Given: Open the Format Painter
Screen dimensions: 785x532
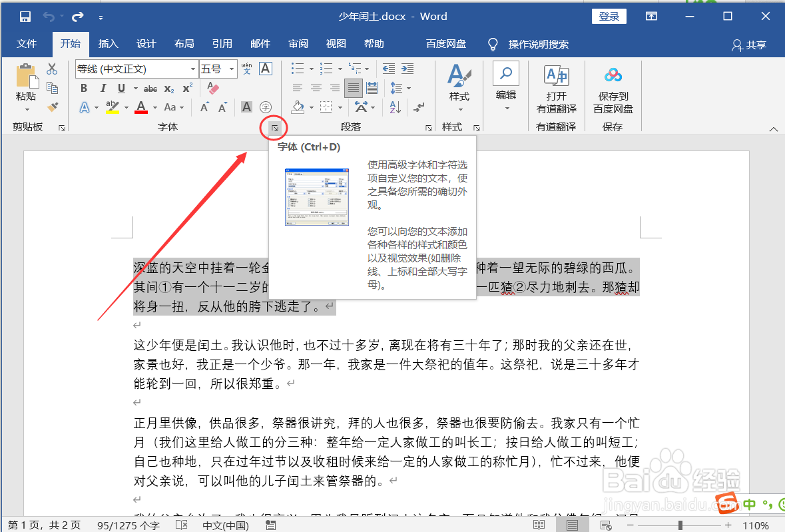Looking at the screenshot, I should 53,107.
